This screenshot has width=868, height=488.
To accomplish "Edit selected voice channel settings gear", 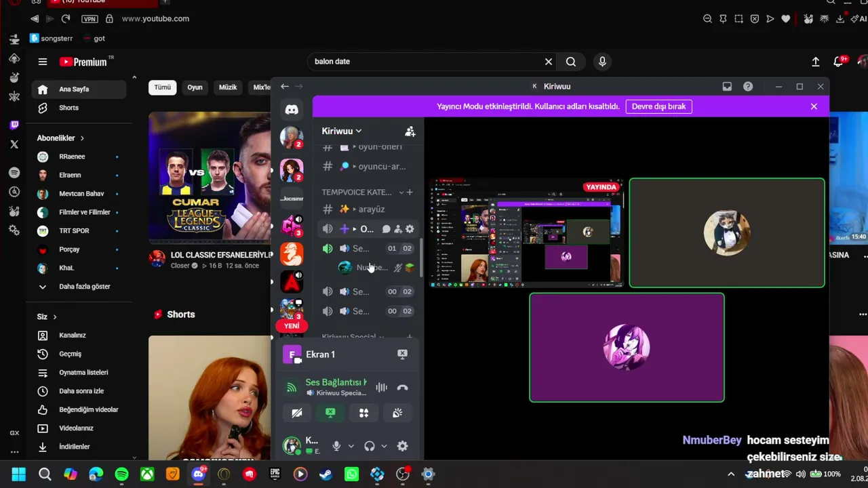I will 410,229.
